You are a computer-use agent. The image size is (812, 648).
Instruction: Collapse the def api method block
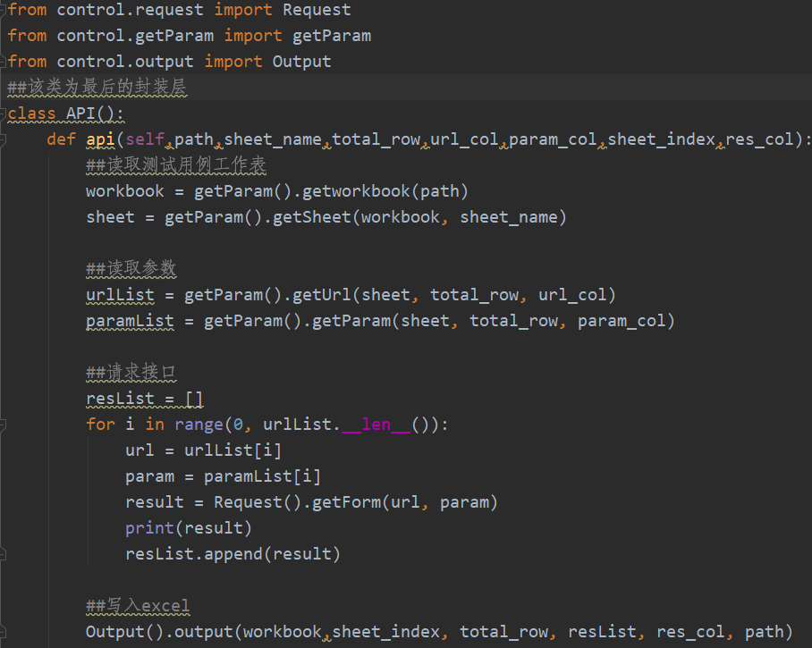(3, 139)
